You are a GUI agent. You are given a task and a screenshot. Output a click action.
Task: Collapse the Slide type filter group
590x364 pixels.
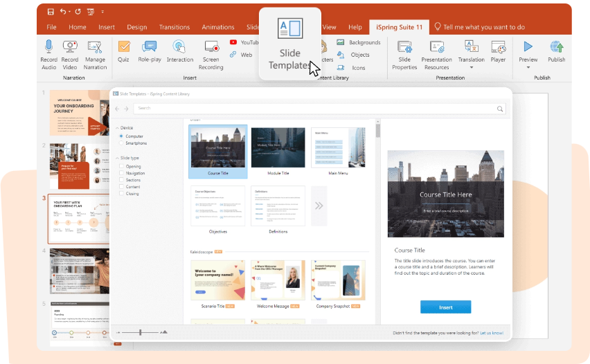point(117,158)
